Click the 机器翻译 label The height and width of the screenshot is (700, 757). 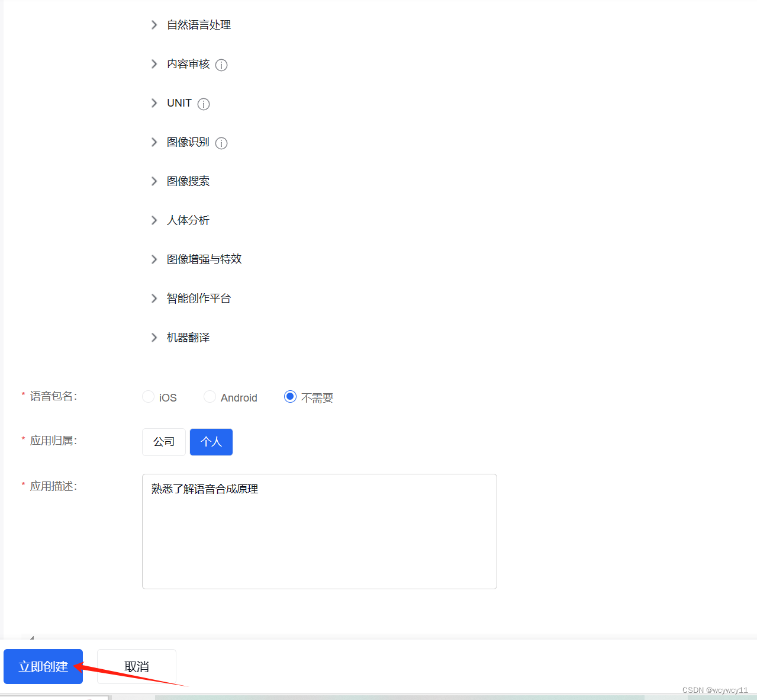[x=188, y=338]
